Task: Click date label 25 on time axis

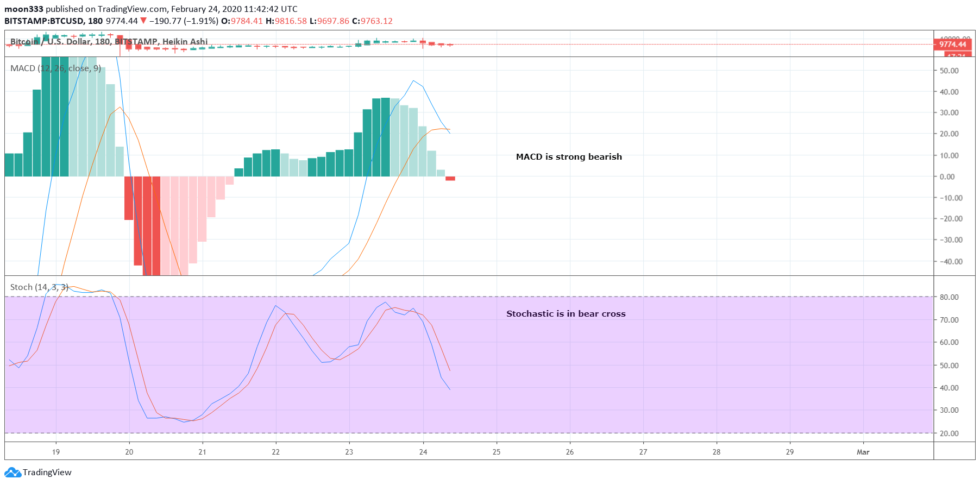Action: (497, 452)
